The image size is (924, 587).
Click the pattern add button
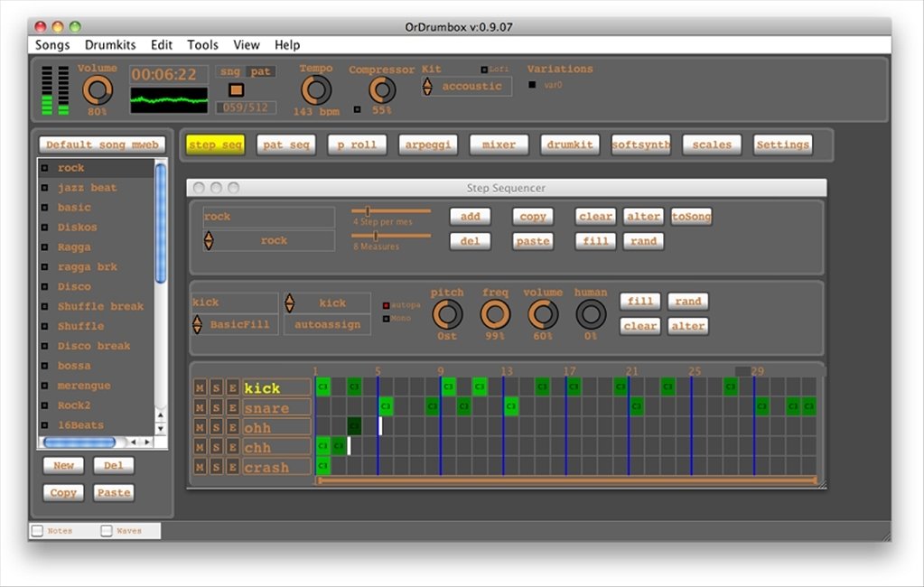point(471,217)
